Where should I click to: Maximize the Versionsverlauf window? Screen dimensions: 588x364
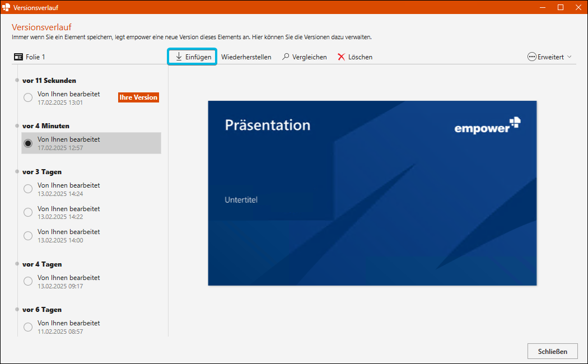pos(560,7)
